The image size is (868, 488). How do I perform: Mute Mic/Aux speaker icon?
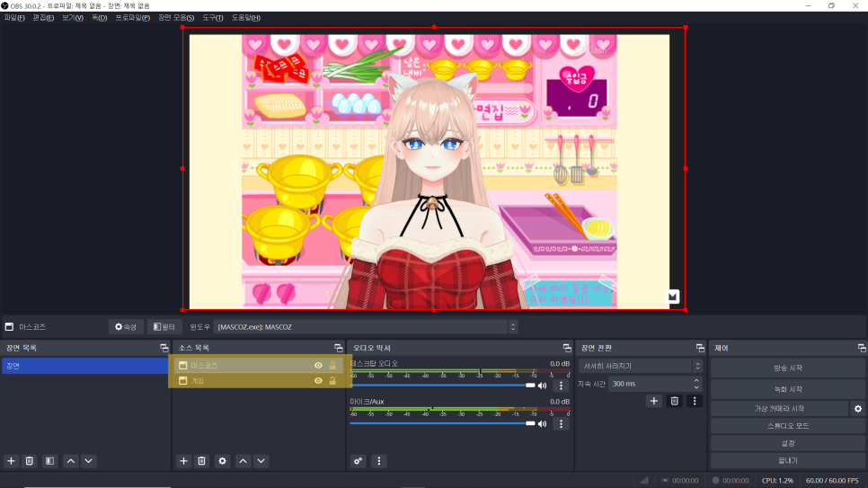(543, 424)
